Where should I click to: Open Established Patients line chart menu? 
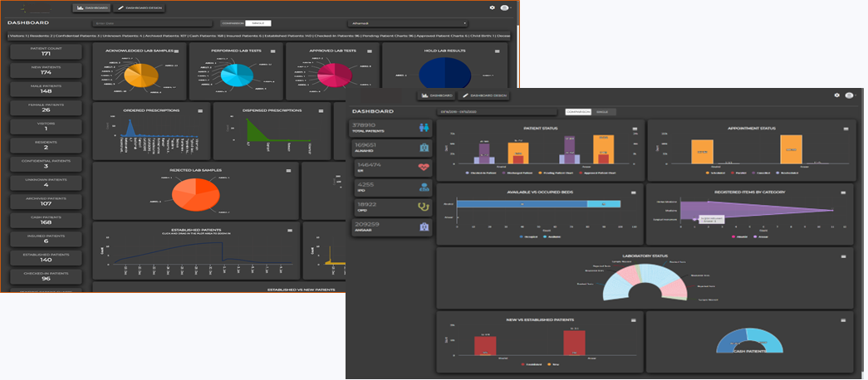pos(290,230)
